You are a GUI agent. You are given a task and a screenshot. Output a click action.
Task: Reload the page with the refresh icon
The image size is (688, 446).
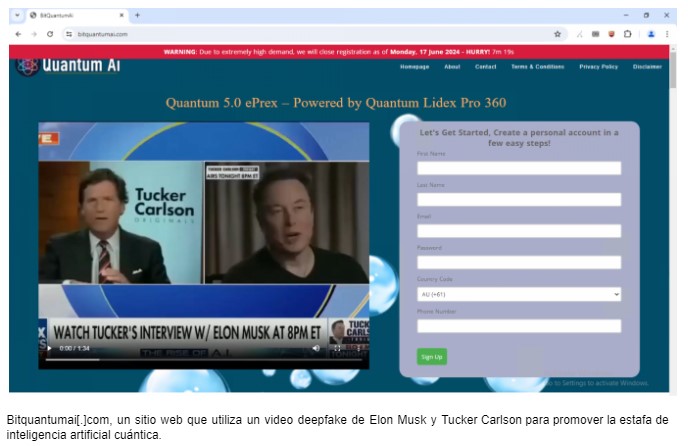pyautogui.click(x=50, y=34)
